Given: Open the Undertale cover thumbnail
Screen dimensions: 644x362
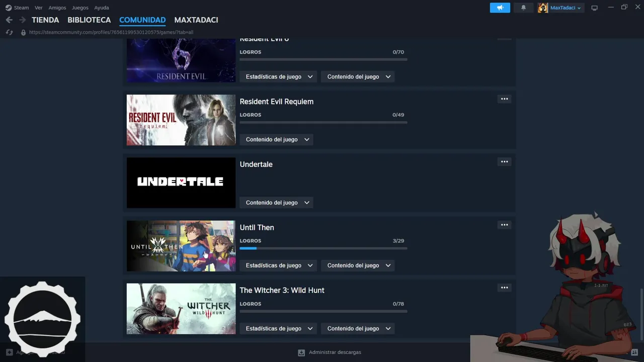Looking at the screenshot, I should pyautogui.click(x=181, y=183).
